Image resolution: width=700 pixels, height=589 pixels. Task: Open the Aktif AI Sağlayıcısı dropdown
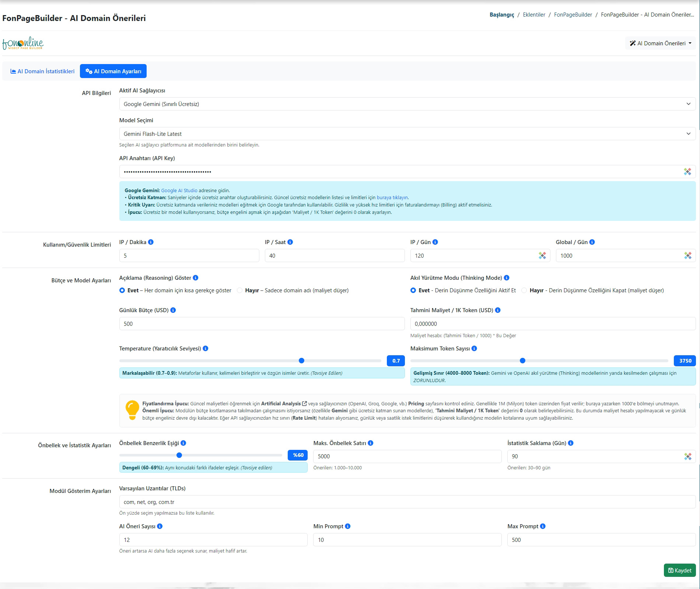point(407,104)
